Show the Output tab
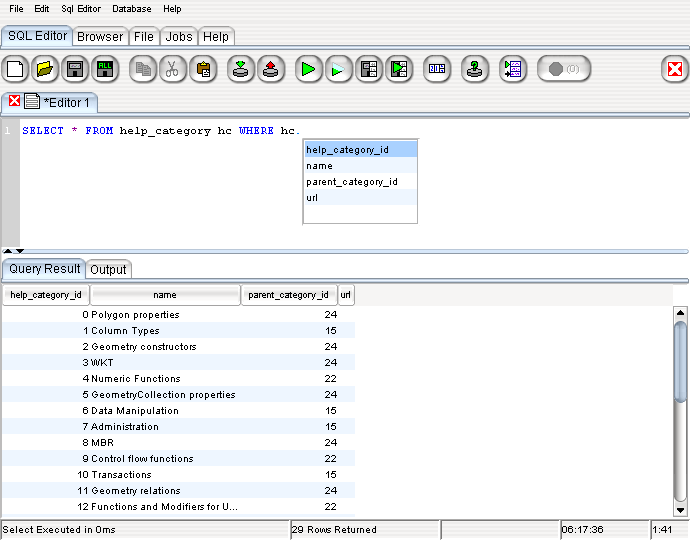 click(x=108, y=270)
